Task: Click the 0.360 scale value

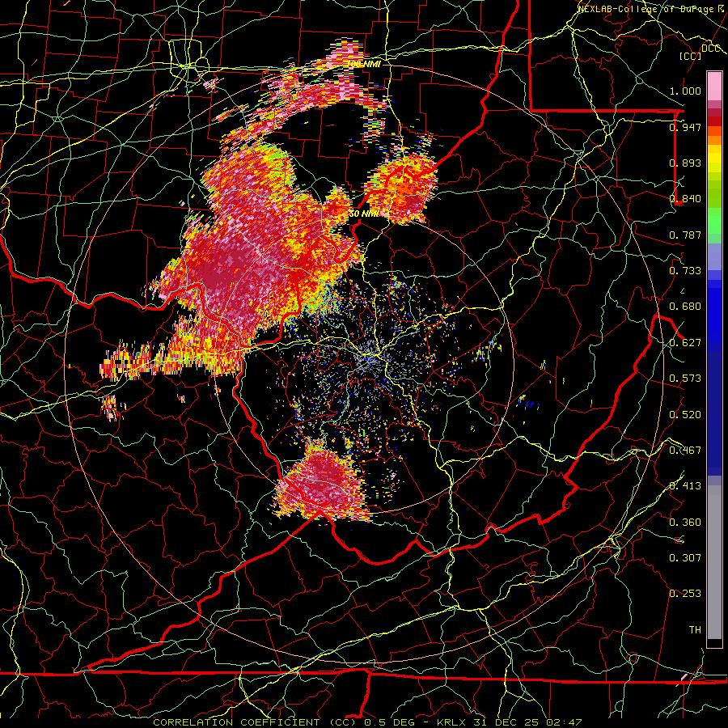Action: point(685,523)
